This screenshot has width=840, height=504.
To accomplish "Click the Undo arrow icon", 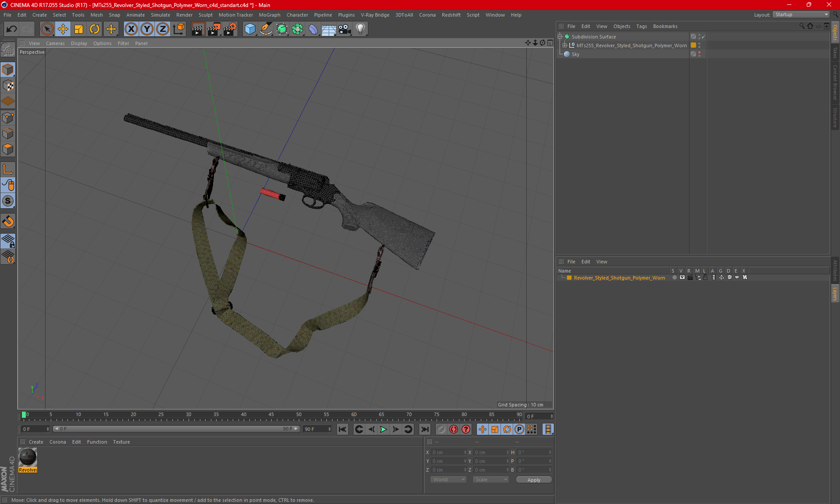I will coord(11,29).
